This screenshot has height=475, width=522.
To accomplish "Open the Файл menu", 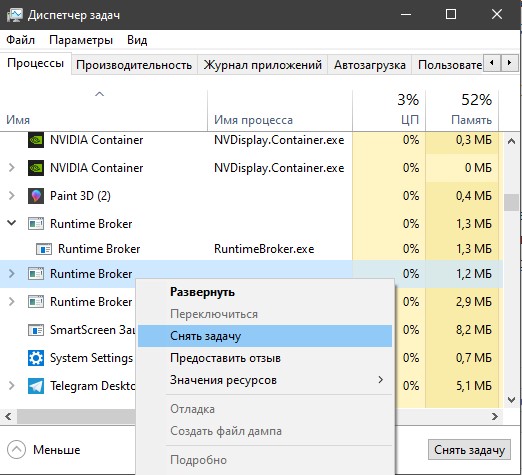I will (20, 40).
